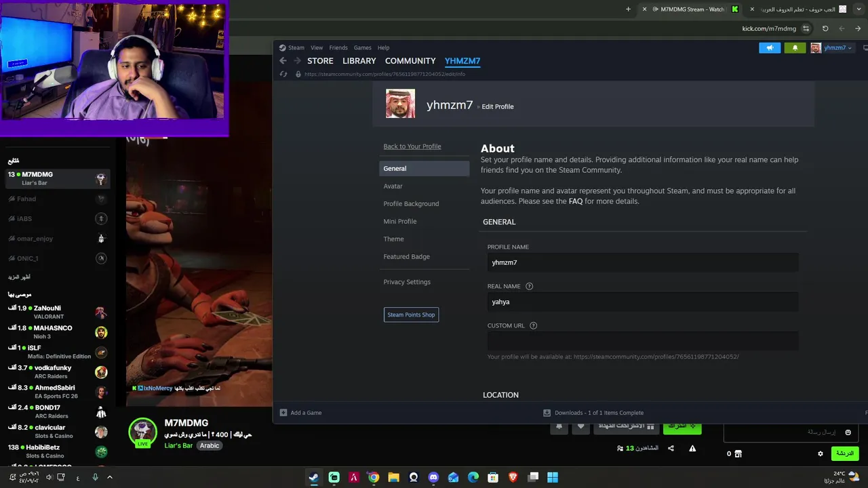Open Privacy Settings from the sidebar
The height and width of the screenshot is (488, 868).
407,282
